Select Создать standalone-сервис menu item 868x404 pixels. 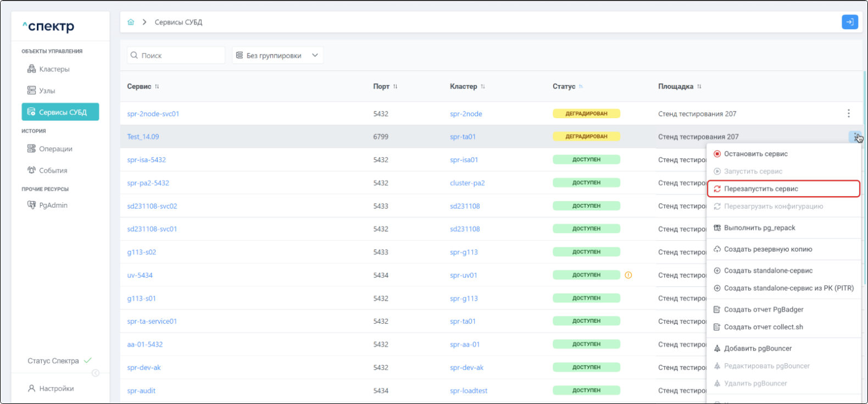click(x=783, y=270)
